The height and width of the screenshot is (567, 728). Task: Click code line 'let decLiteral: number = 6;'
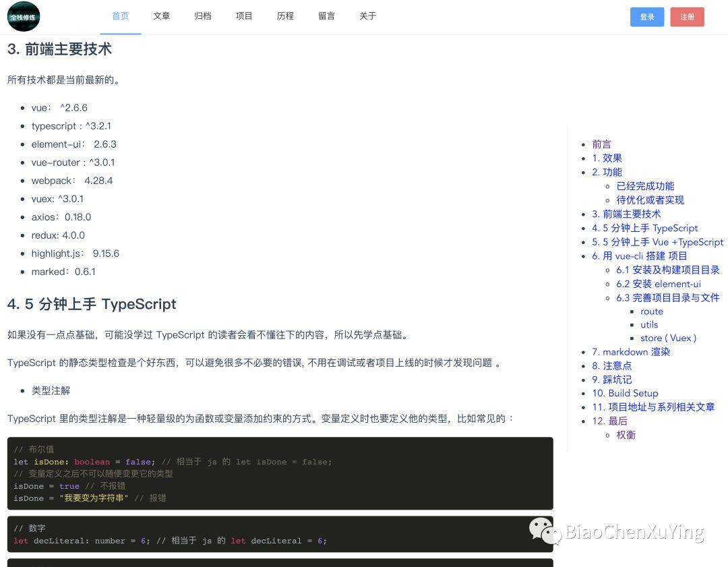82,541
